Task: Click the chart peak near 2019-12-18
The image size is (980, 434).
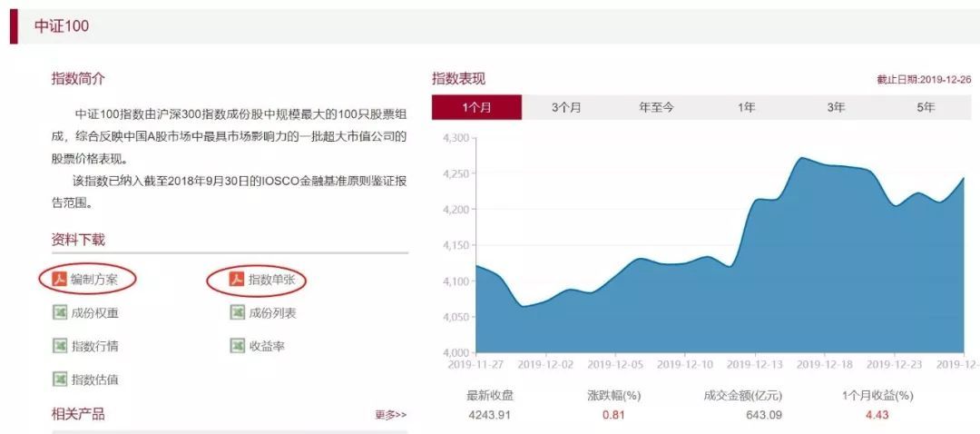Action: (801, 158)
